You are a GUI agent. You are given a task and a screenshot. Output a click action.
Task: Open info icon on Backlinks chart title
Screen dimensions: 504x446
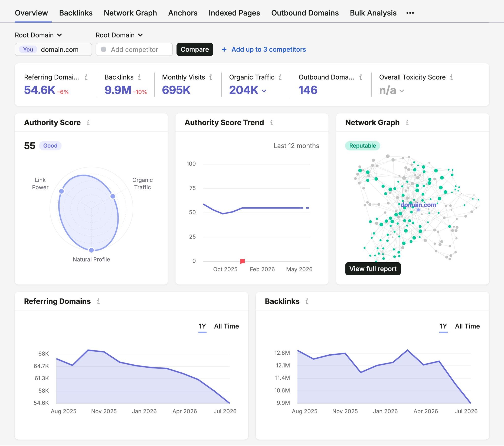pos(307,301)
